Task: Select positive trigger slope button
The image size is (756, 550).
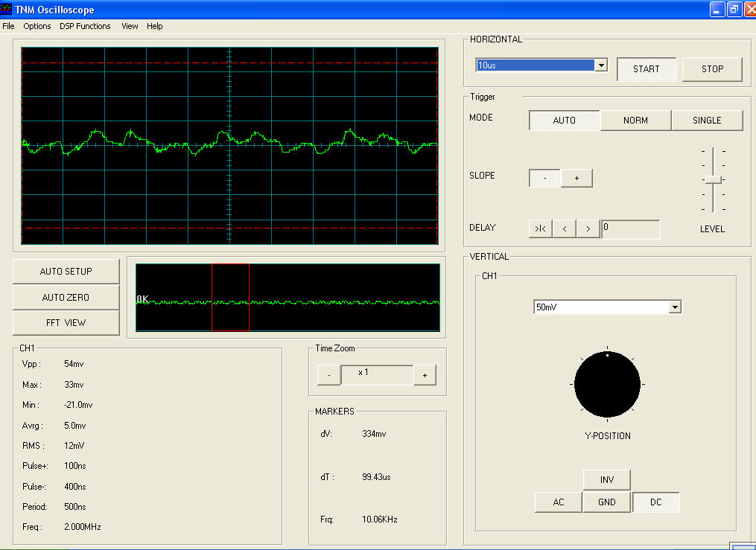Action: click(x=576, y=178)
